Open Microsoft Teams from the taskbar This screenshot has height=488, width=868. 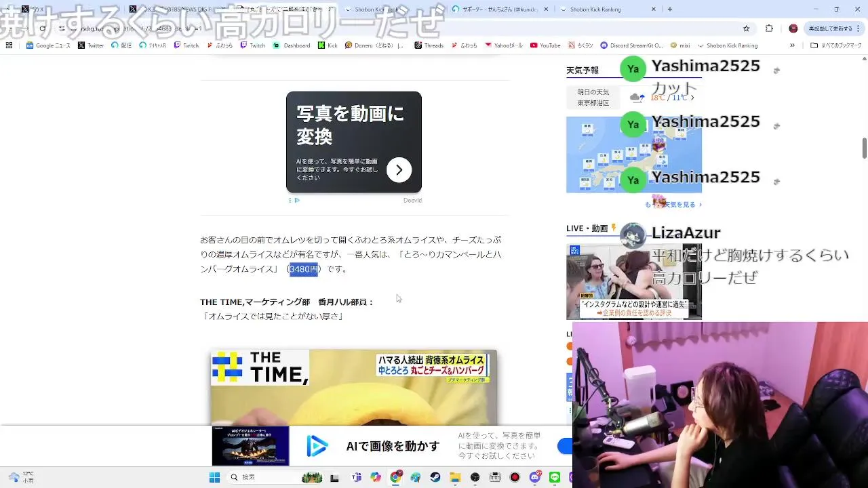point(356,477)
